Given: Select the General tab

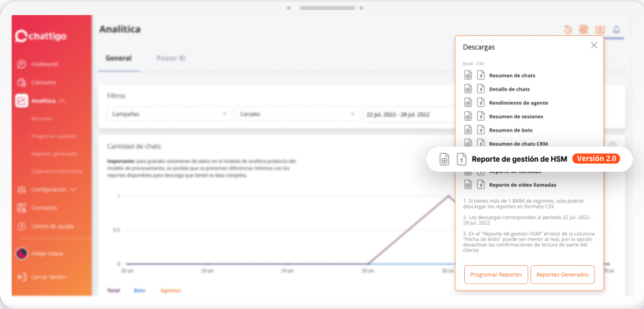Looking at the screenshot, I should click(x=118, y=58).
